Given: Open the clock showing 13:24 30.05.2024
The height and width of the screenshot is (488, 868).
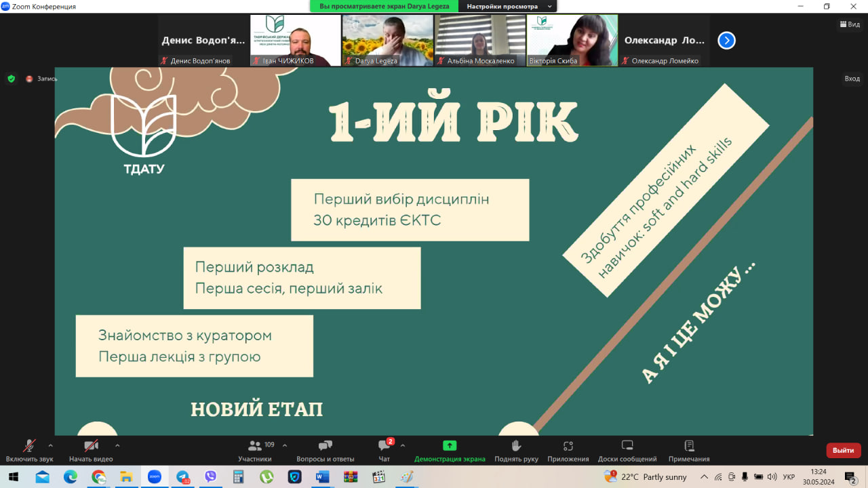Looking at the screenshot, I should (818, 477).
